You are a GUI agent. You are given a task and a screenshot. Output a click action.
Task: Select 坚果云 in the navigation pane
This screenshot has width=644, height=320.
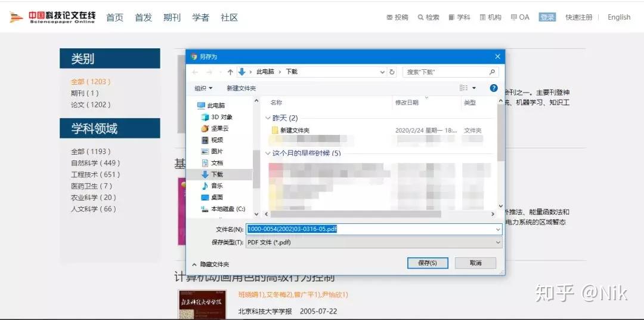[215, 129]
